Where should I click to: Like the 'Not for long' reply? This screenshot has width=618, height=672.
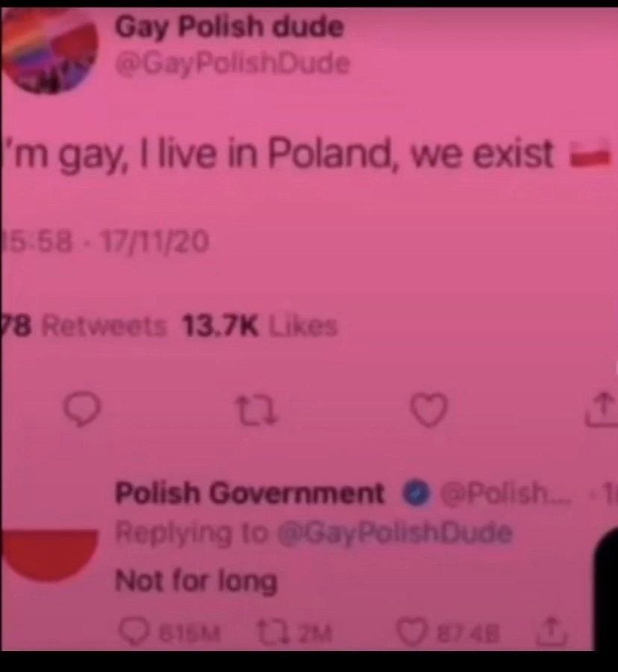(x=411, y=633)
